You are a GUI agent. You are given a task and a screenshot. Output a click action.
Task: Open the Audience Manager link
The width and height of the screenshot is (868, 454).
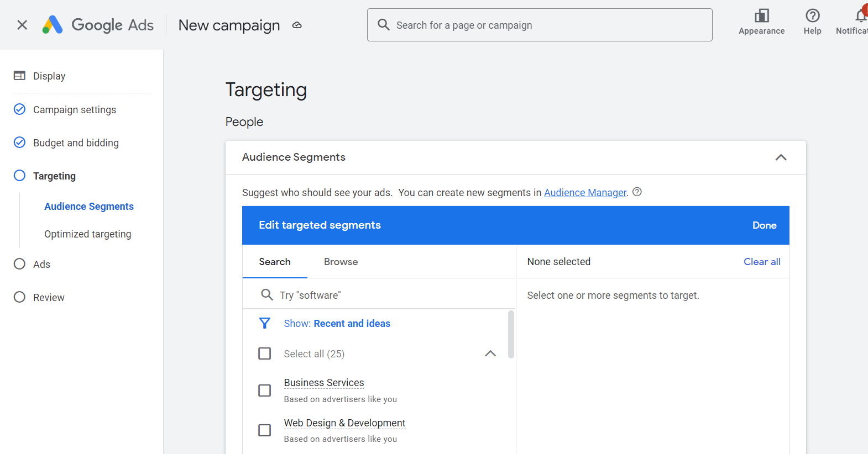pos(585,192)
